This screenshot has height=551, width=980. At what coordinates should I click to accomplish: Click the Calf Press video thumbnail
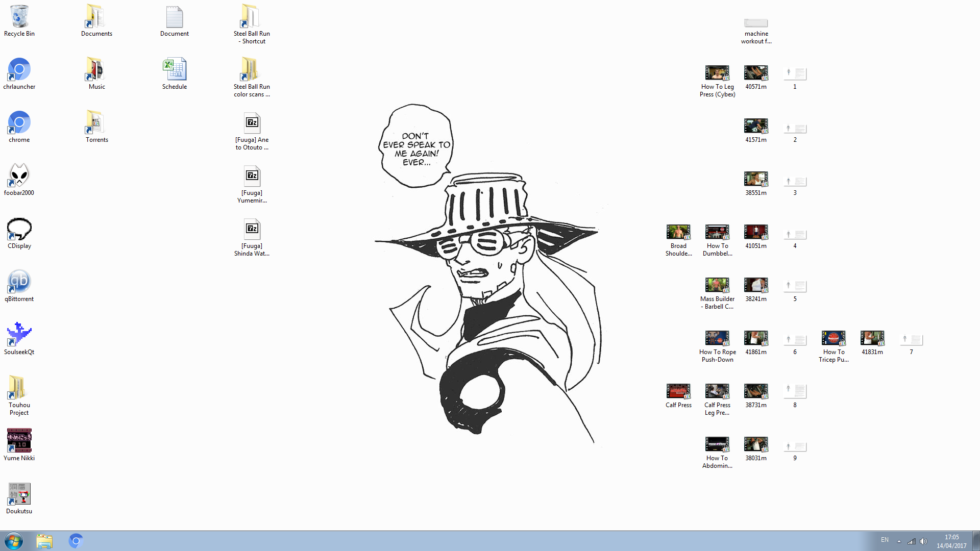[678, 391]
